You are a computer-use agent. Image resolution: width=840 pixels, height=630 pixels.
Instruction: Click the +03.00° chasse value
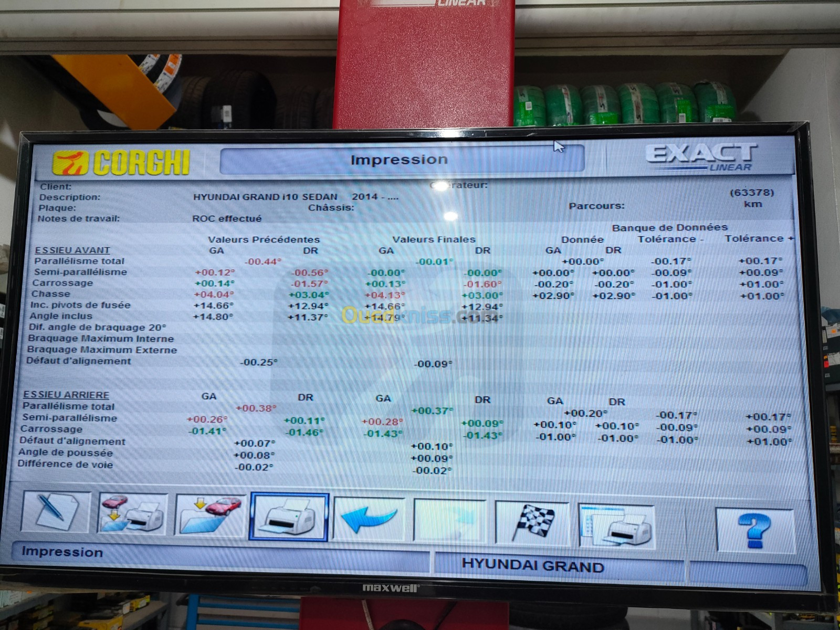482,296
